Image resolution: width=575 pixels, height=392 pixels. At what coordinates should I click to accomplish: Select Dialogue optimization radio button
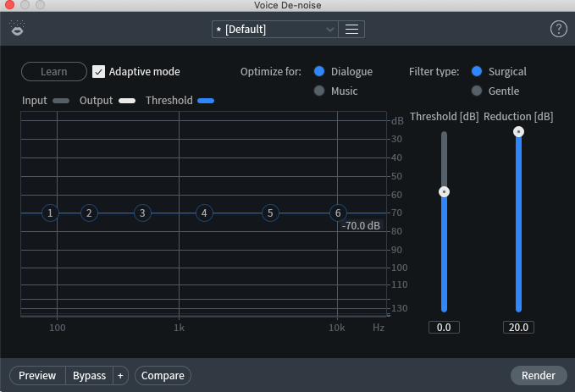pyautogui.click(x=319, y=71)
